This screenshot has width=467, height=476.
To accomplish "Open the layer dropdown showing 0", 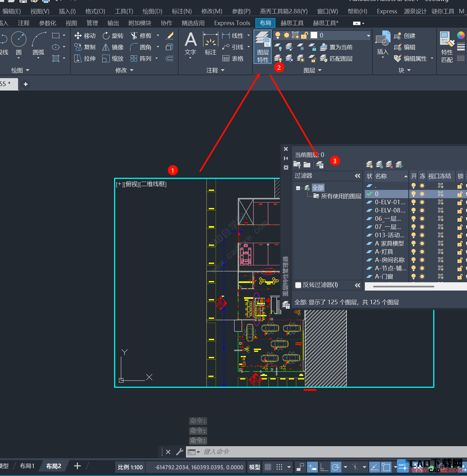I will point(368,36).
